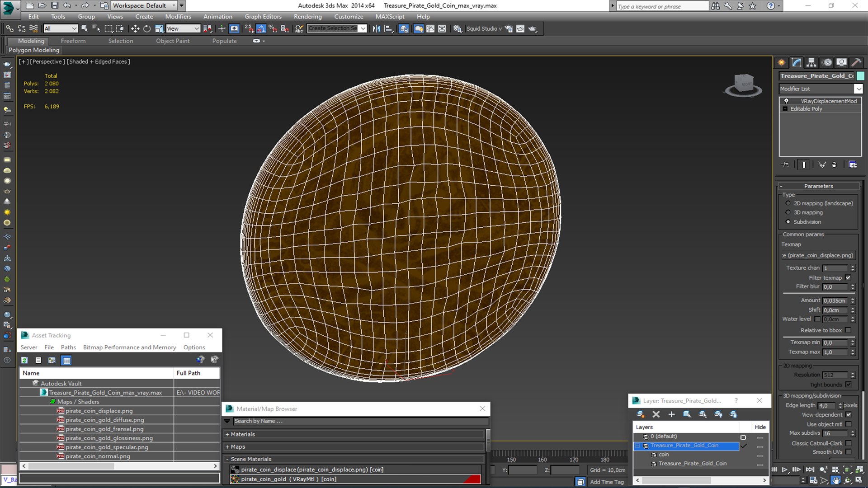Screen dimensions: 868x488
Task: Click the Add Time Tag button
Action: coord(607,482)
